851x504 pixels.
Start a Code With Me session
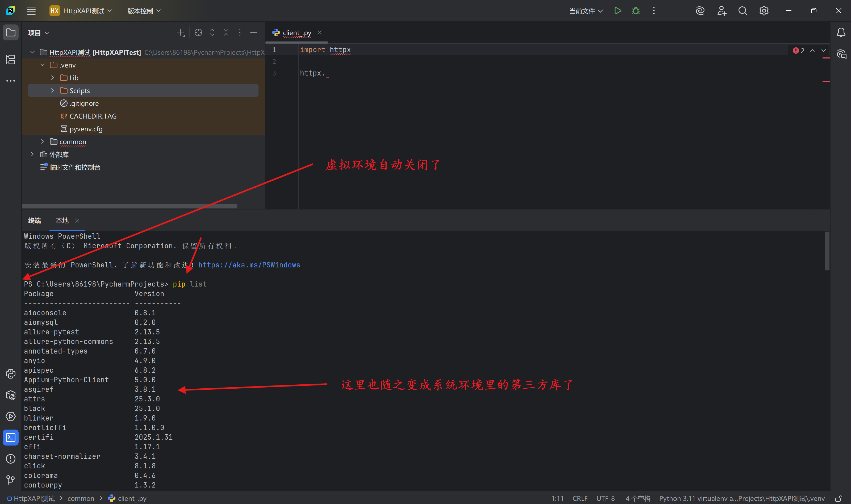(721, 11)
